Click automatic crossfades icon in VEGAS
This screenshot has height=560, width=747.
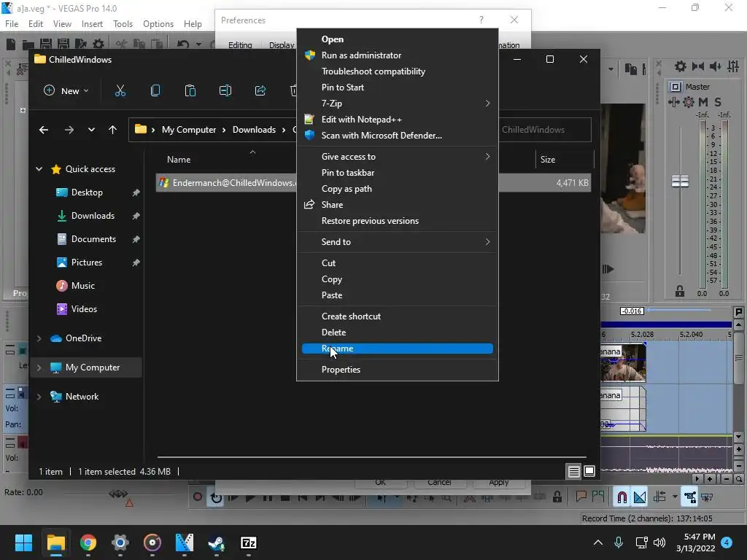point(640,497)
